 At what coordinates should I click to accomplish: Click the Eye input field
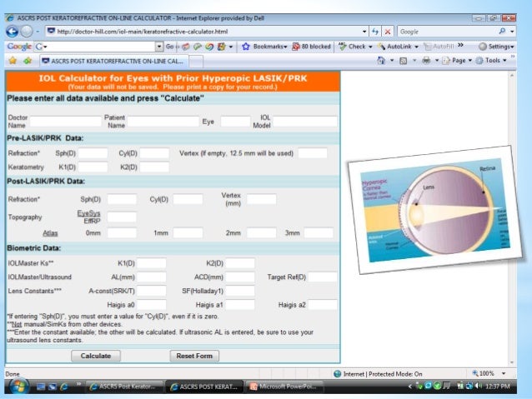pos(235,122)
